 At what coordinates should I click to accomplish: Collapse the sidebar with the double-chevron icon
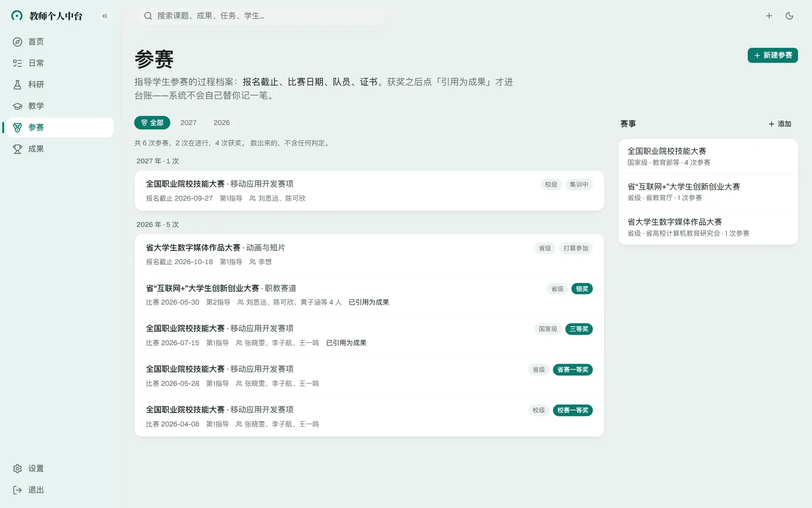click(105, 16)
